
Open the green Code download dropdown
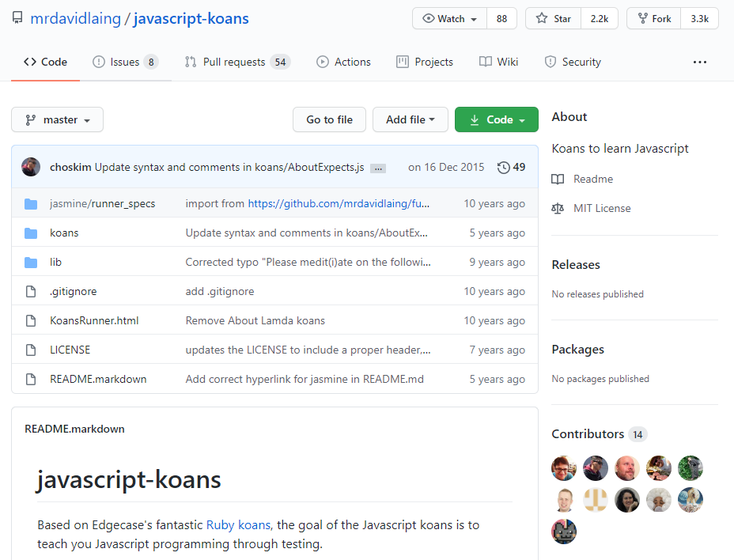496,120
